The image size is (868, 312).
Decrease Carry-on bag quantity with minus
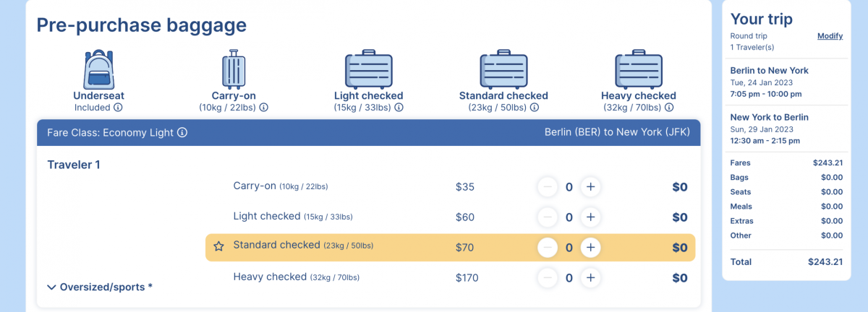point(548,187)
